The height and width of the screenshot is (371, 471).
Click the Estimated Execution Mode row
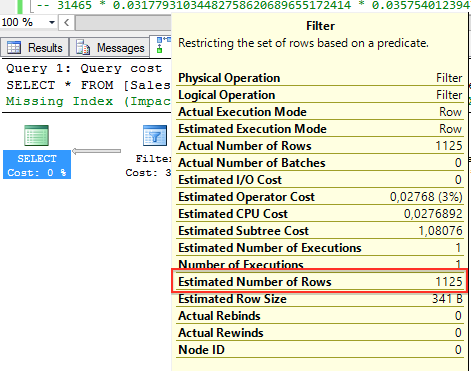click(320, 129)
